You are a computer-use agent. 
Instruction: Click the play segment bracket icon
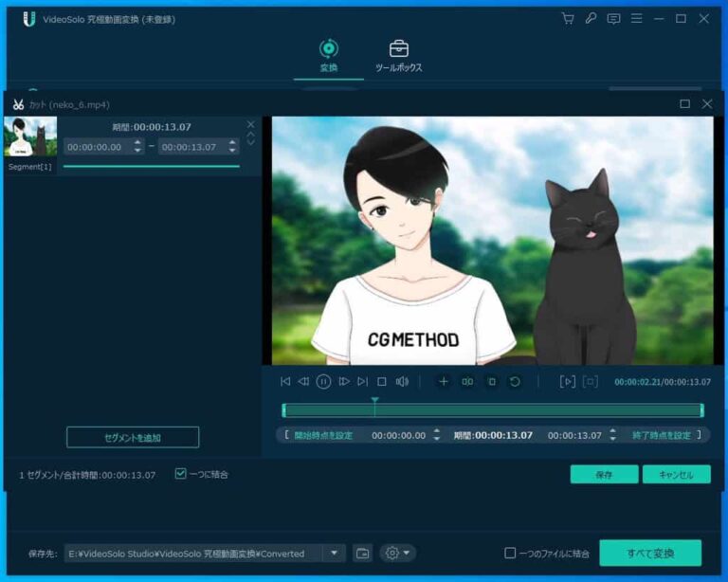(567, 382)
